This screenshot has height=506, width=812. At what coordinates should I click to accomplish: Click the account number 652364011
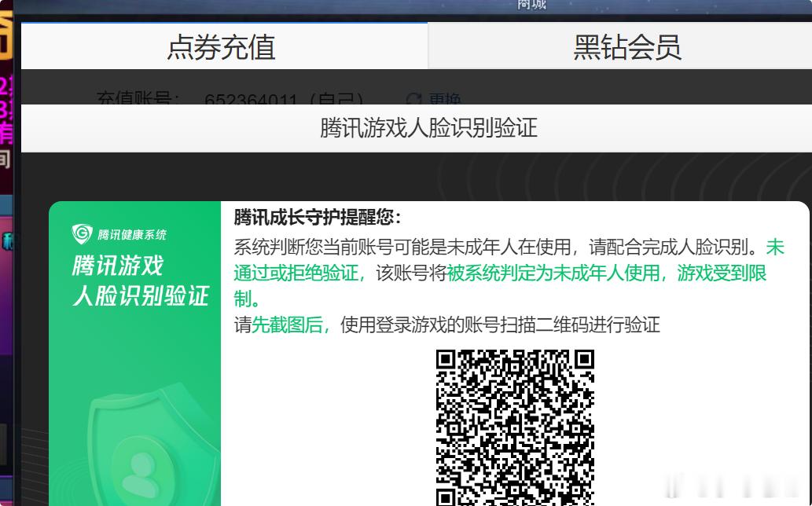coord(251,98)
